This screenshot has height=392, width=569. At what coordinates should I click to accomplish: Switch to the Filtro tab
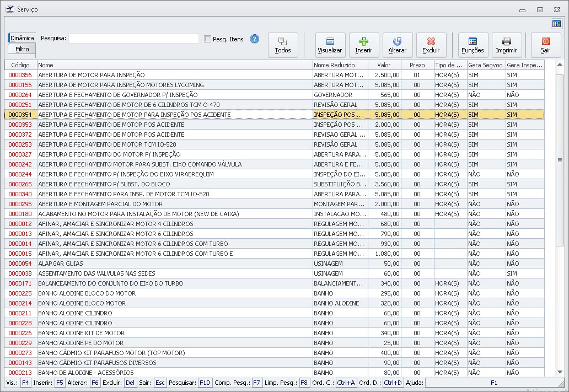point(22,49)
